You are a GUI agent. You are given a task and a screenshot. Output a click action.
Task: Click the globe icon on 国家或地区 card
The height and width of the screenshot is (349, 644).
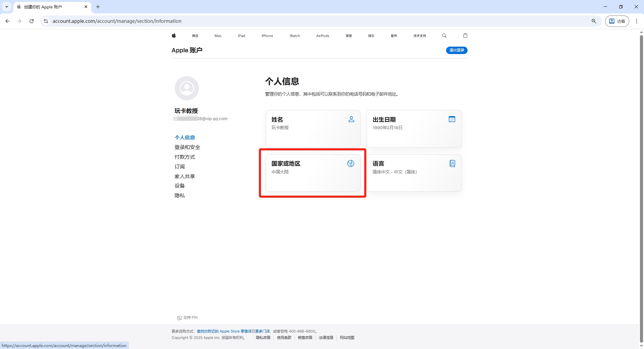click(351, 163)
